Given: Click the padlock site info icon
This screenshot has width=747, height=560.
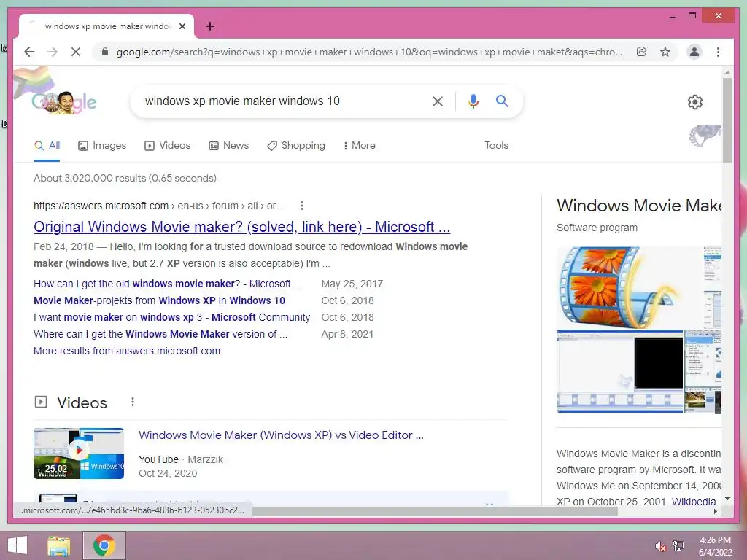Looking at the screenshot, I should click(x=105, y=52).
